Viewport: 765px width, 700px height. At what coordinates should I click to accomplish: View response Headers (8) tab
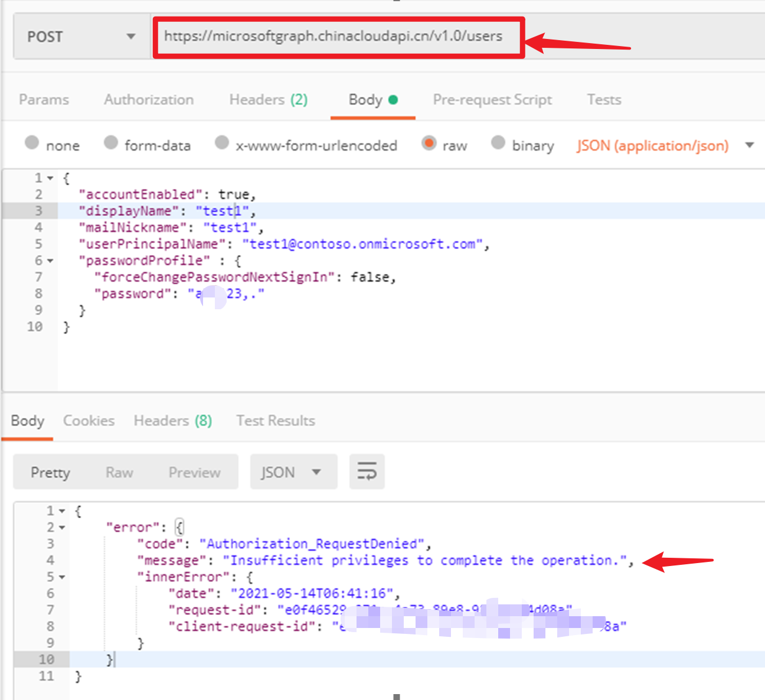(x=172, y=421)
